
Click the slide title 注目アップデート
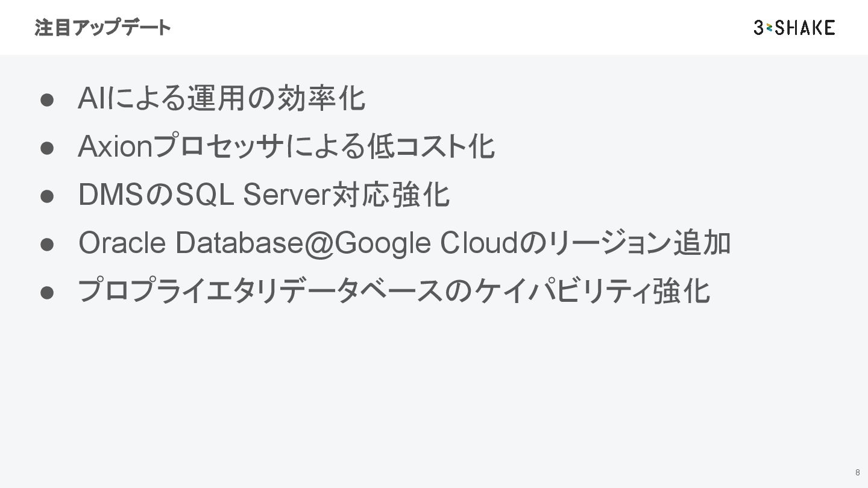[102, 28]
